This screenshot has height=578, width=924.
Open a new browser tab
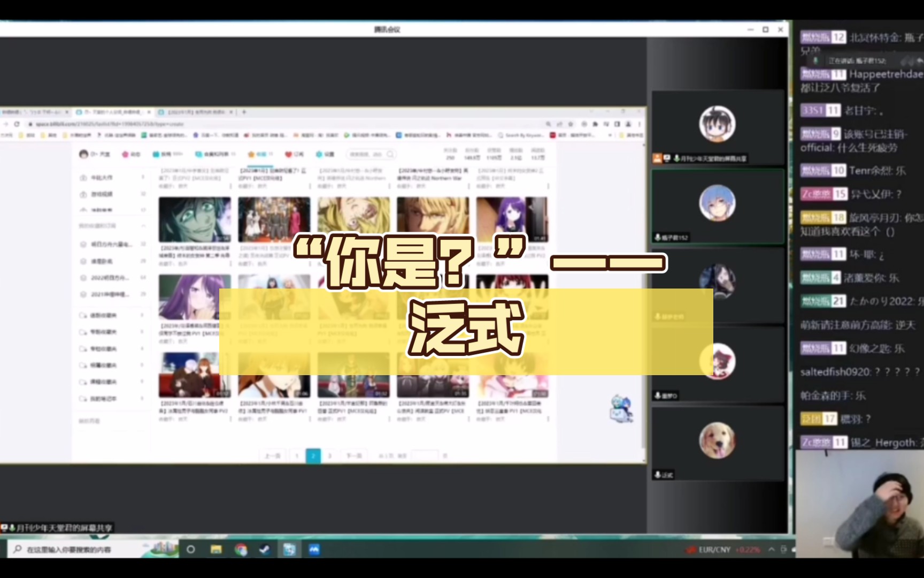point(244,112)
